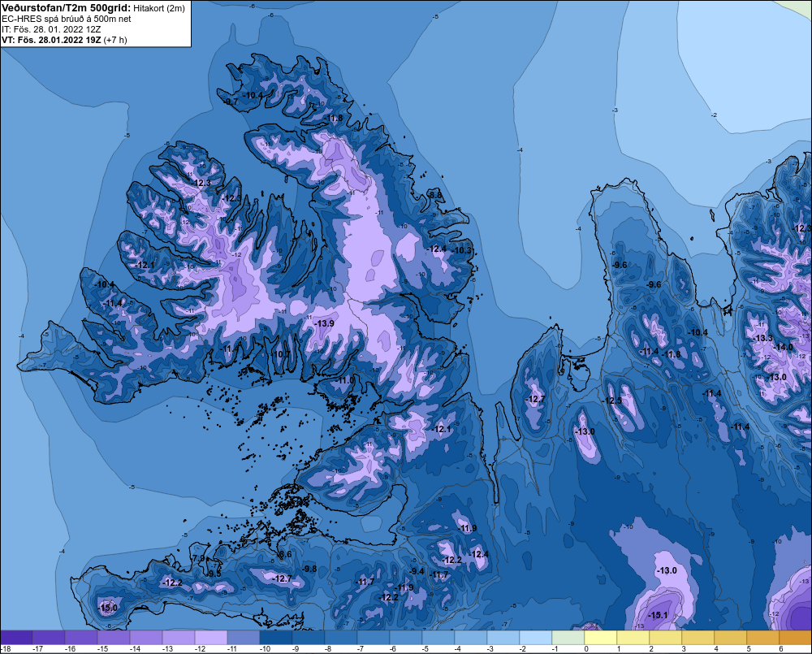The width and height of the screenshot is (812, 654).
Task: Click the '-15.1' temperature value on the map
Action: pos(658,615)
